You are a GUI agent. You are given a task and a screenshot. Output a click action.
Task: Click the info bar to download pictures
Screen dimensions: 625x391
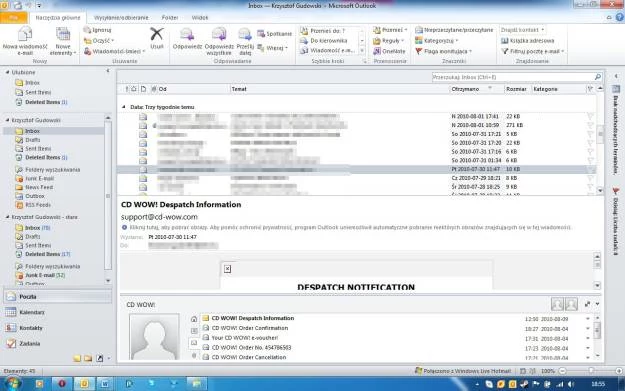pos(346,227)
